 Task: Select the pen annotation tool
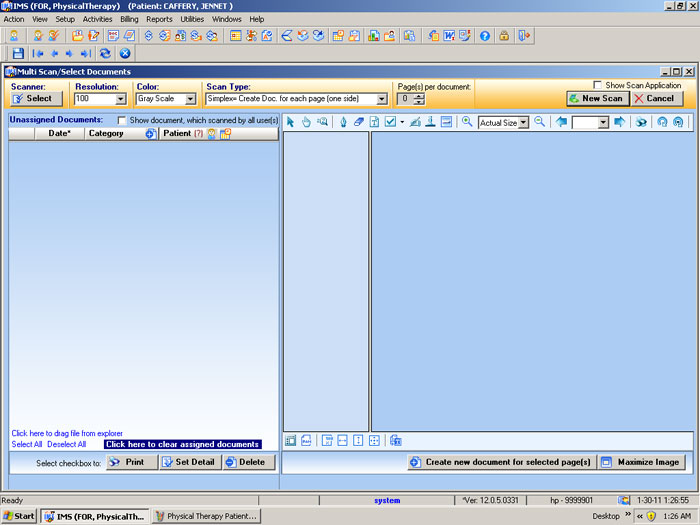point(343,122)
